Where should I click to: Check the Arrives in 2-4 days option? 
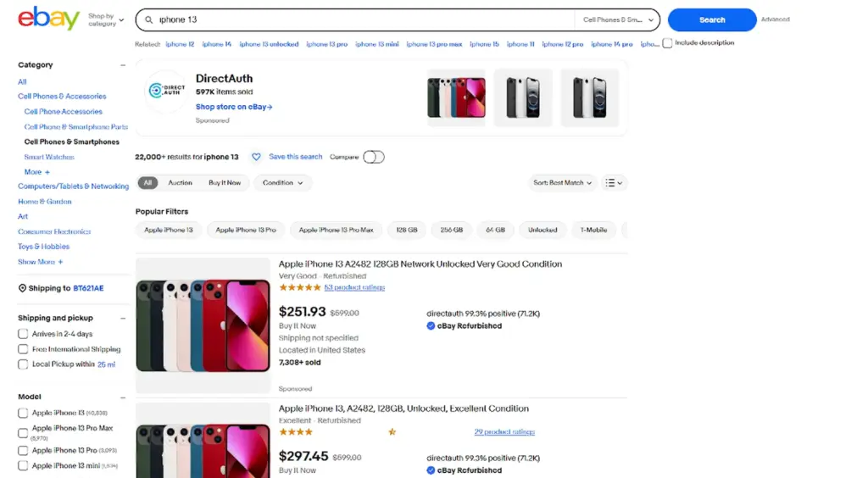click(x=23, y=334)
